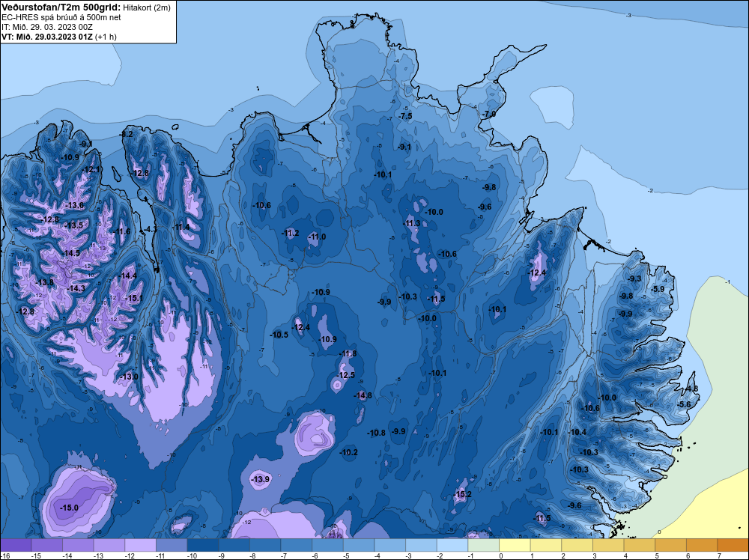This screenshot has height=560, width=749.
Task: Click the legend swatch between -15 and -14
Action: [46, 545]
